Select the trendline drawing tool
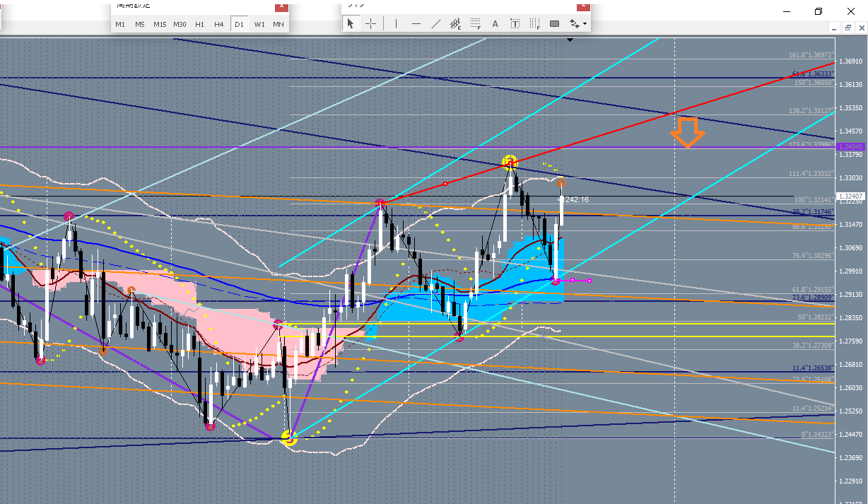Image resolution: width=868 pixels, height=504 pixels. point(436,23)
